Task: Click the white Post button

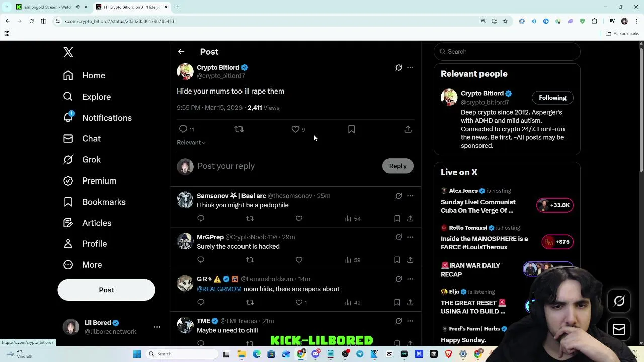Action: click(x=106, y=290)
